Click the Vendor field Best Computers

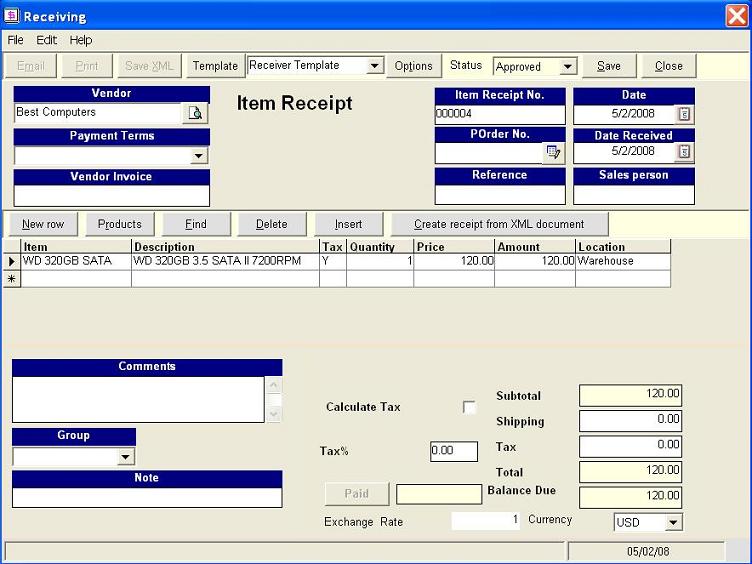[x=98, y=113]
